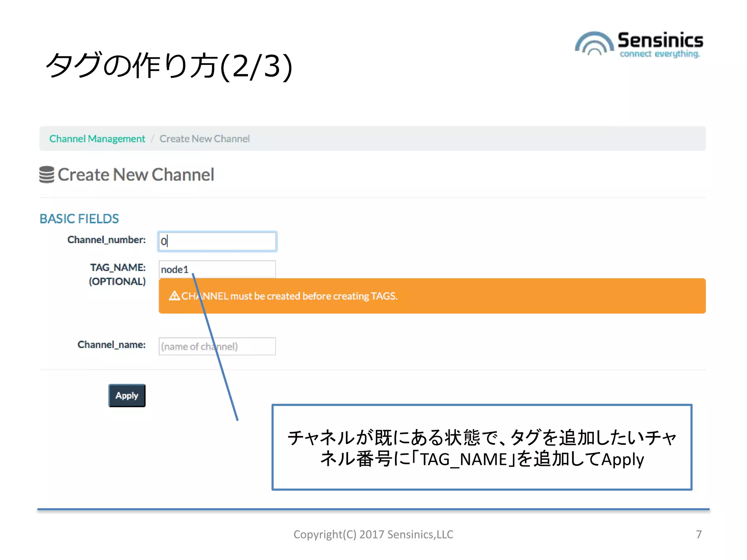Click the slide title タグの作り方(2/3)
The height and width of the screenshot is (560, 747).
tap(169, 66)
